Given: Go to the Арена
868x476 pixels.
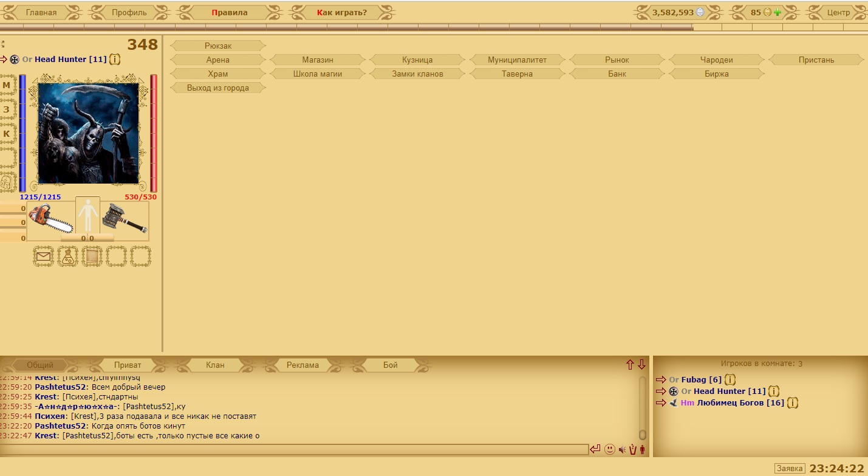Looking at the screenshot, I should point(218,60).
